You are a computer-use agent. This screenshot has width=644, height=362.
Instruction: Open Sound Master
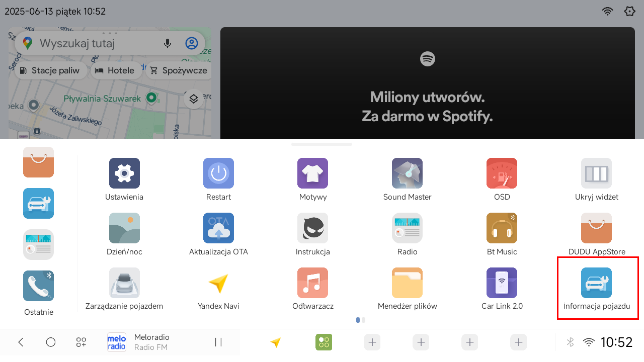[x=407, y=173]
